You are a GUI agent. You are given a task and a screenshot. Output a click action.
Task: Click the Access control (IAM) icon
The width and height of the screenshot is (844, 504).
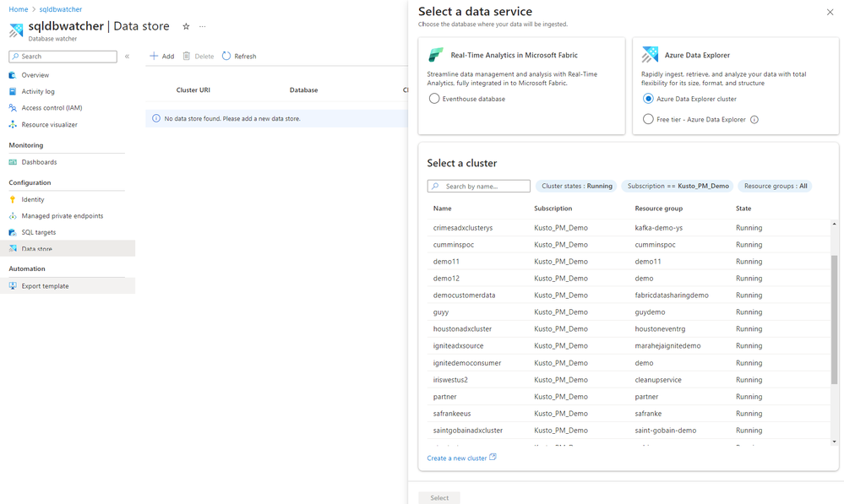13,108
